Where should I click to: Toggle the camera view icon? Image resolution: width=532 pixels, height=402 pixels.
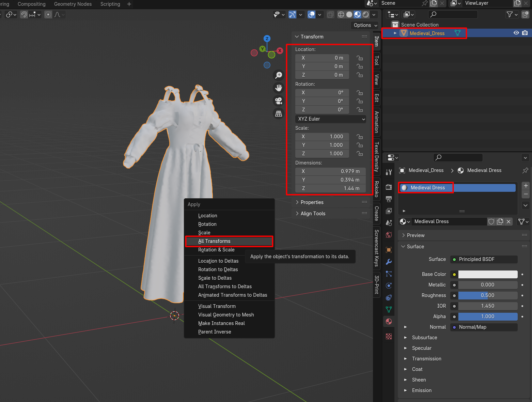tap(279, 101)
